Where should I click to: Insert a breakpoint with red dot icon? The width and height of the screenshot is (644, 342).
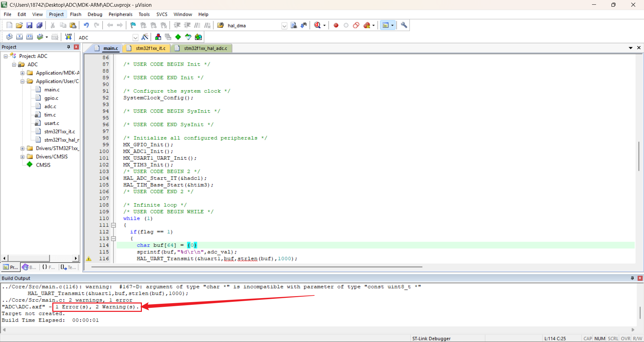[336, 25]
